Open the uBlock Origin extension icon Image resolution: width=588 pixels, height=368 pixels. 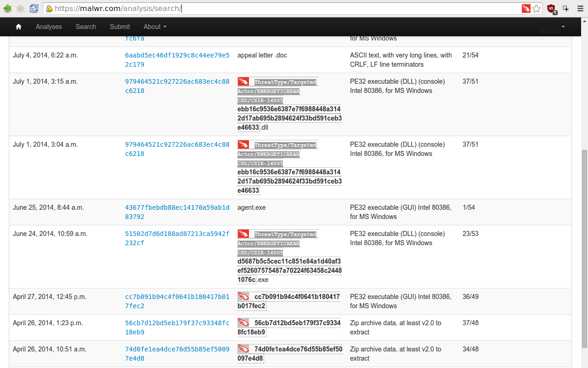pos(551,8)
